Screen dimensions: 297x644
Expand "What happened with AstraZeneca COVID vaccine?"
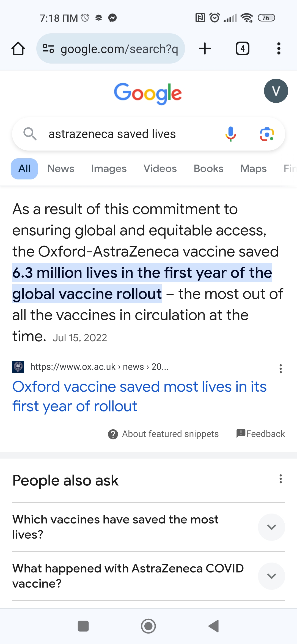click(x=271, y=576)
